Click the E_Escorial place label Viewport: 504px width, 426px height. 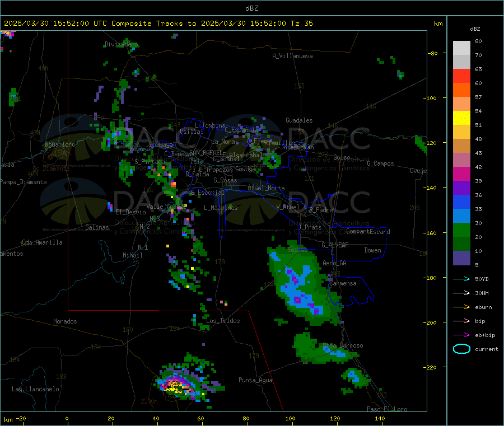[x=207, y=193]
